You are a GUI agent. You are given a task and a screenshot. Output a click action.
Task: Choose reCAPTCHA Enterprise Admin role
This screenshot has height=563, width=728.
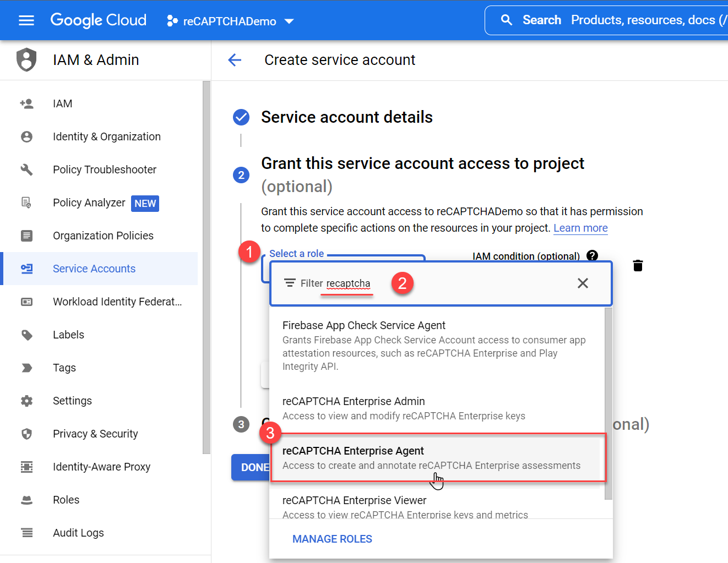[x=437, y=408]
